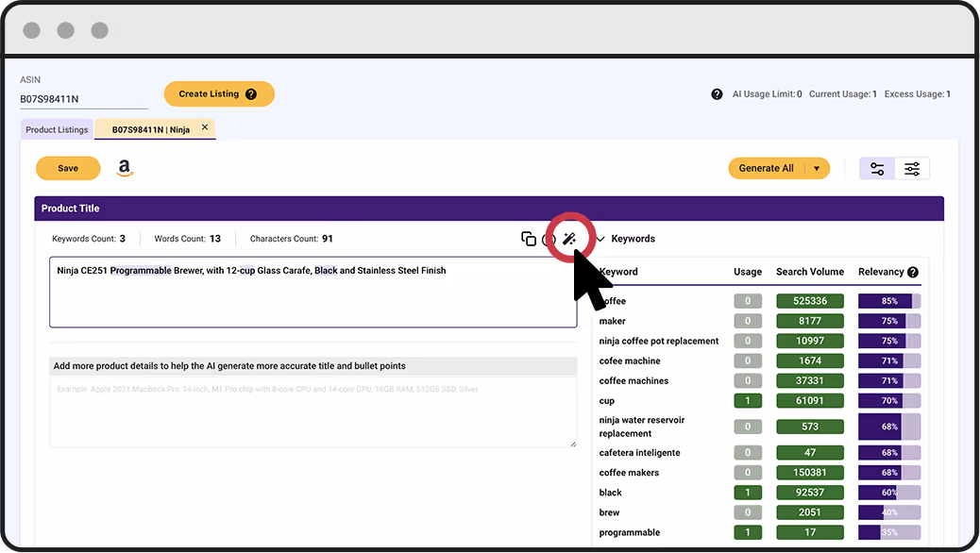Click the 35% relevancy bar for programmable
This screenshot has height=553, width=980.
[889, 532]
